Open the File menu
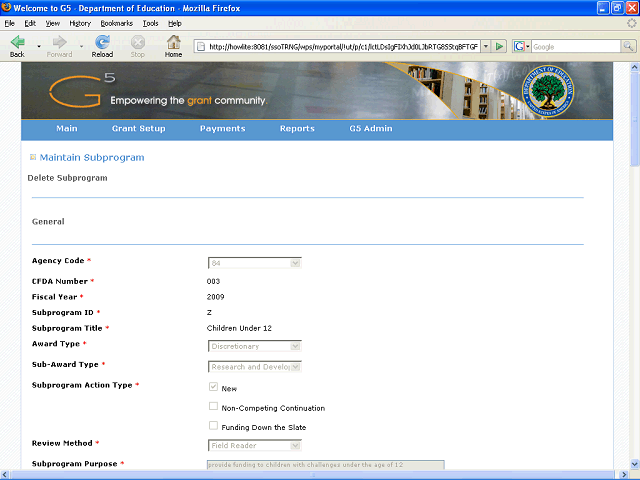Screen dimensions: 640x480 [10, 23]
